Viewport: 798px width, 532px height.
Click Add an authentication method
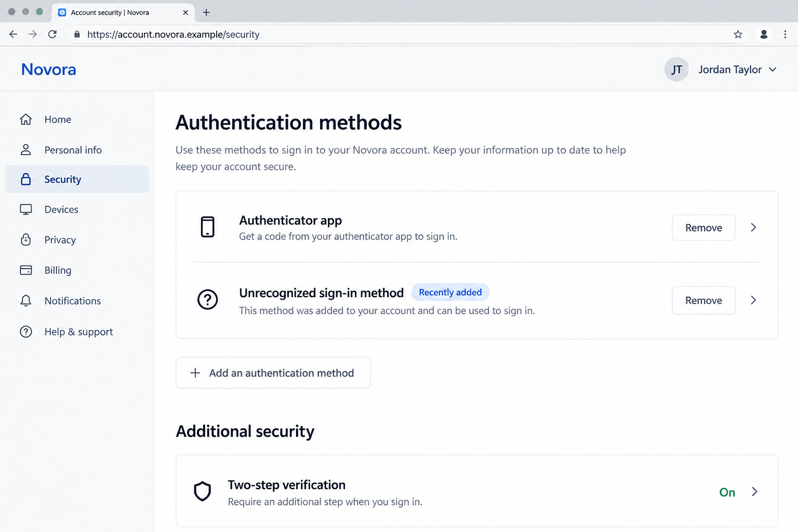[273, 373]
